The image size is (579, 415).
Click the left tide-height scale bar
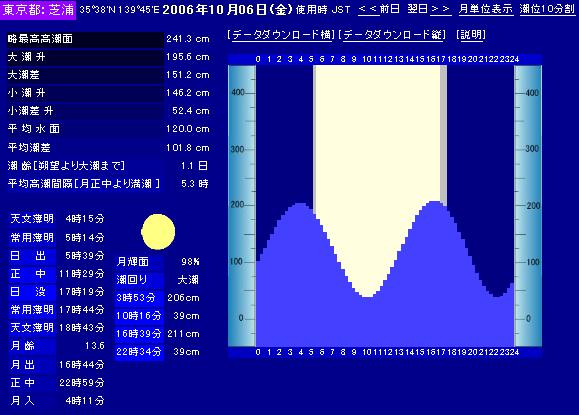[242, 206]
